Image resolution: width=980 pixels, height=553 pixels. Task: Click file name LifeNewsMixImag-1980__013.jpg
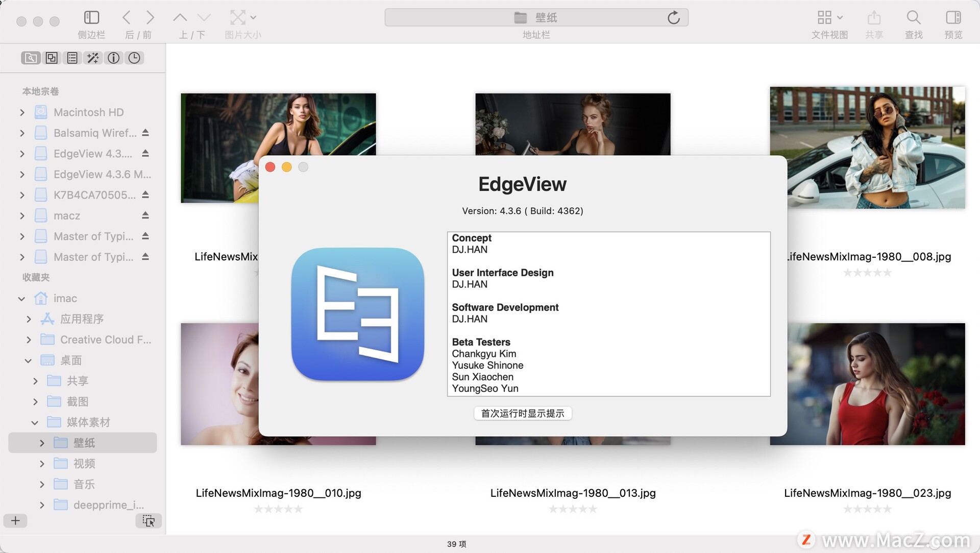[x=573, y=493]
